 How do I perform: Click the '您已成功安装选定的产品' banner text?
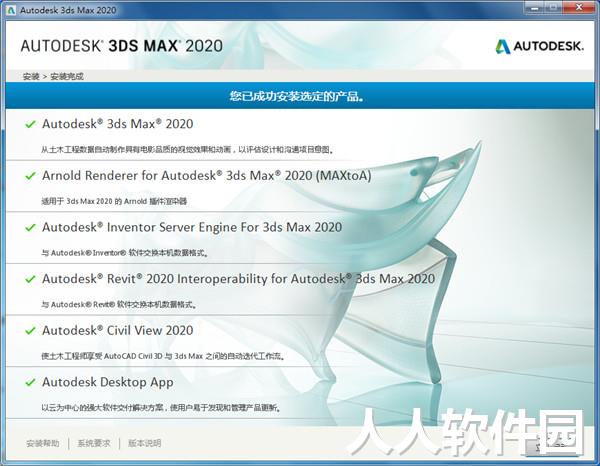coord(297,96)
